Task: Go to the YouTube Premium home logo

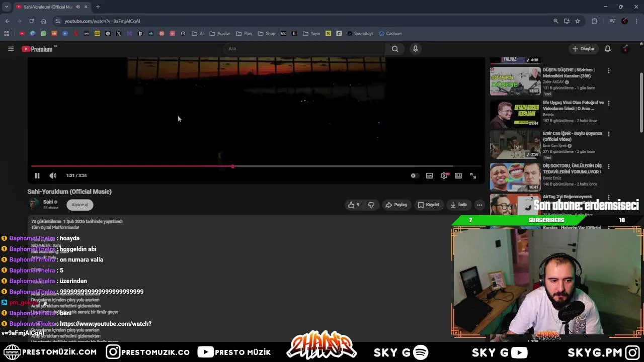Action: click(37, 49)
